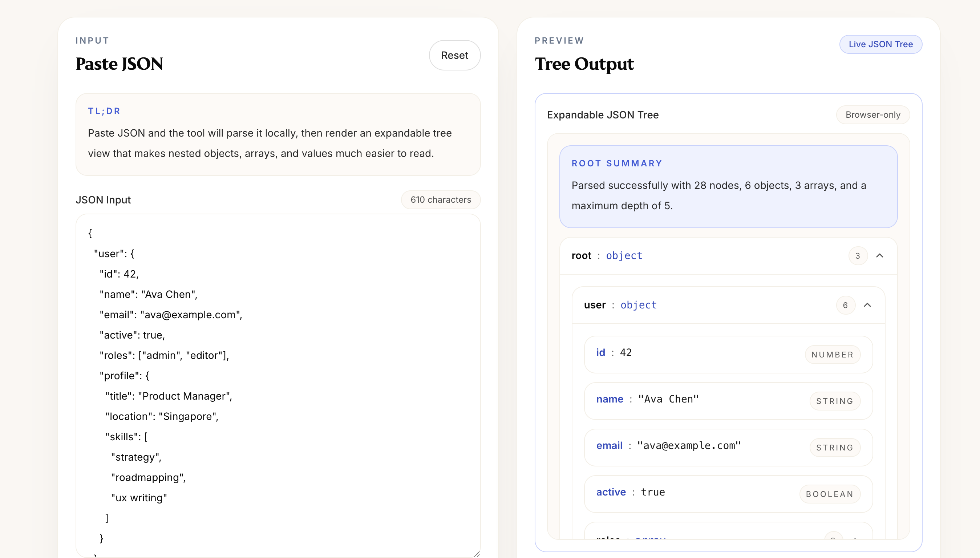Click the "skills": [ line in input
Image resolution: width=980 pixels, height=558 pixels.
(126, 437)
